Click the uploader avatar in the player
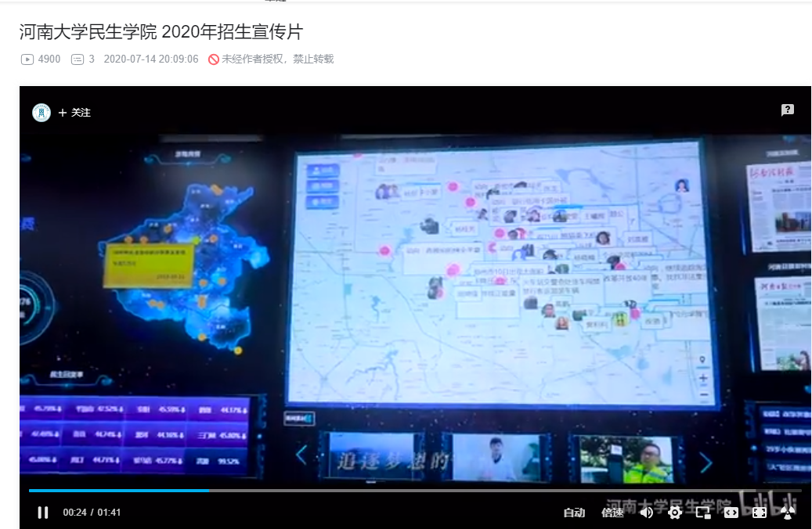This screenshot has width=812, height=529. coord(42,113)
